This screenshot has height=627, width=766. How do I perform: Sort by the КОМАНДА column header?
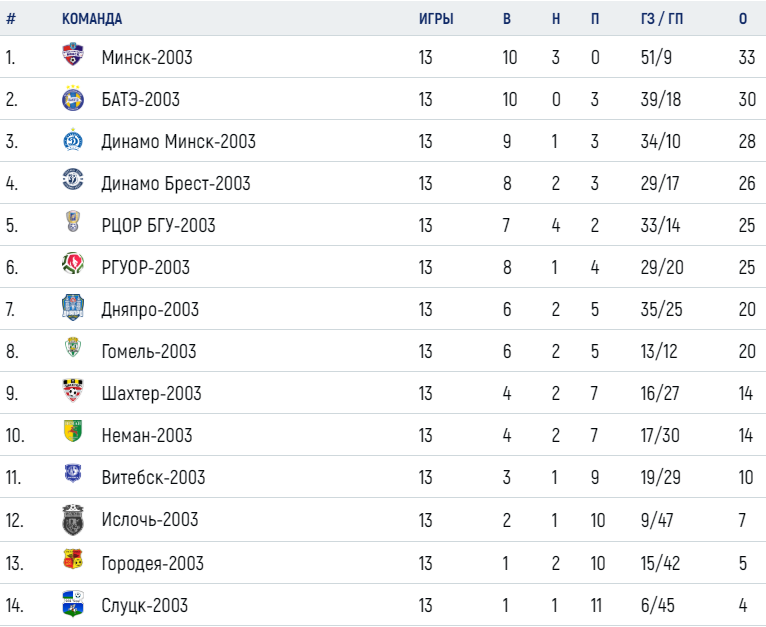[92, 19]
